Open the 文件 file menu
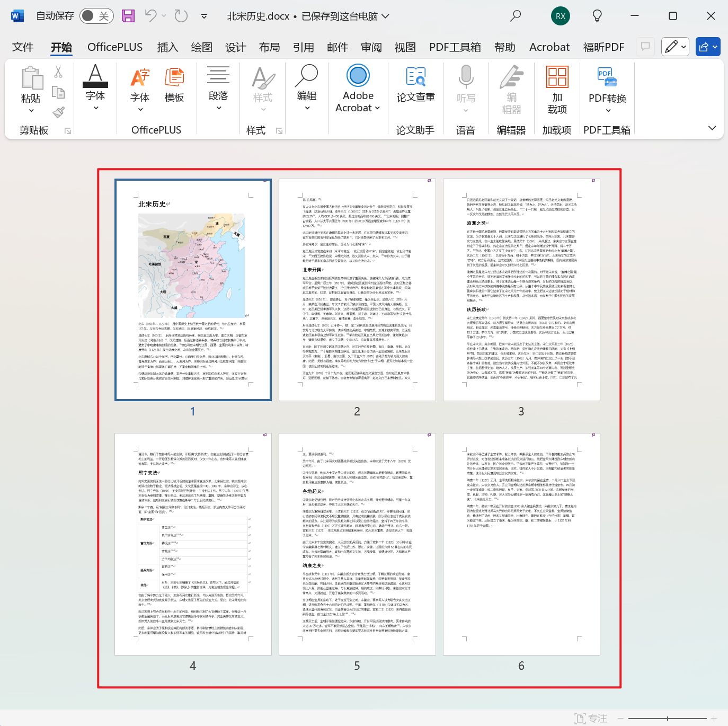This screenshot has height=726, width=728. [23, 47]
